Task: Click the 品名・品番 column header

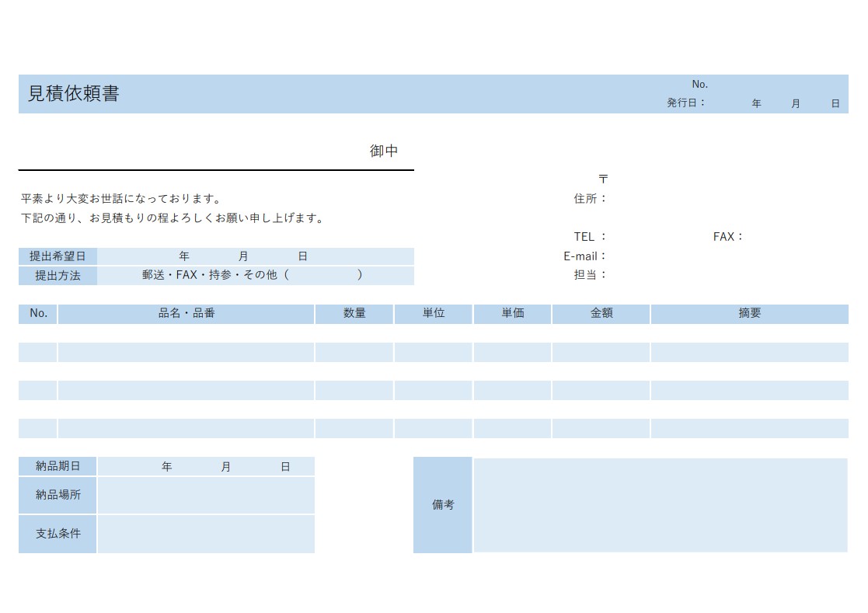Action: tap(186, 314)
